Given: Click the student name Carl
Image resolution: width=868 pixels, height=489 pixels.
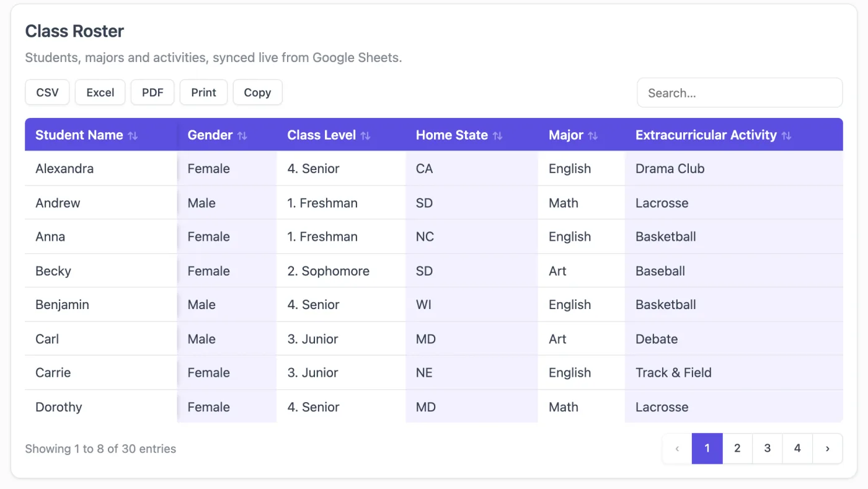Looking at the screenshot, I should pos(47,339).
